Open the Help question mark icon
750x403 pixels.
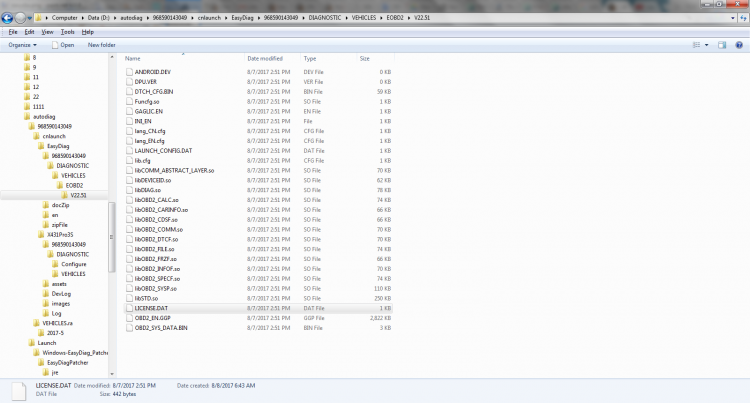[741, 45]
